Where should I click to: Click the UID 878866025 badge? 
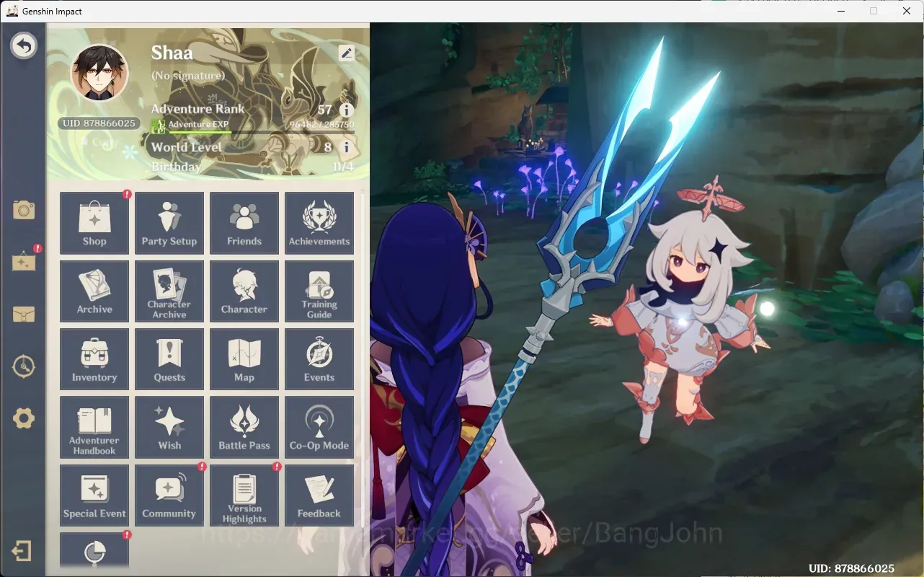(x=99, y=123)
